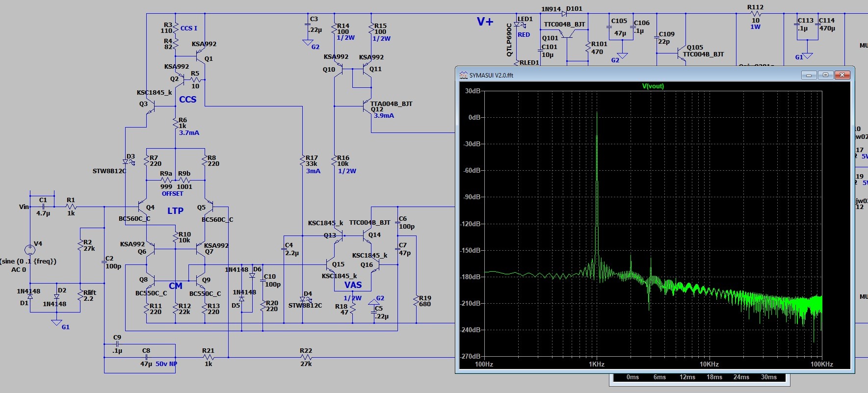868x393 pixels.
Task: Maximize the SYMASUI V2.0.fft window
Action: tap(825, 75)
